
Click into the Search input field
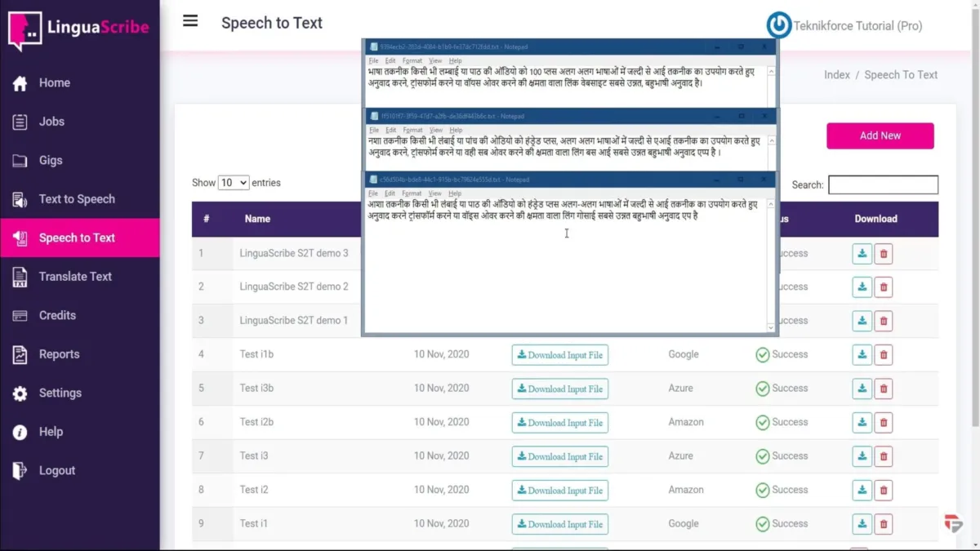(883, 184)
